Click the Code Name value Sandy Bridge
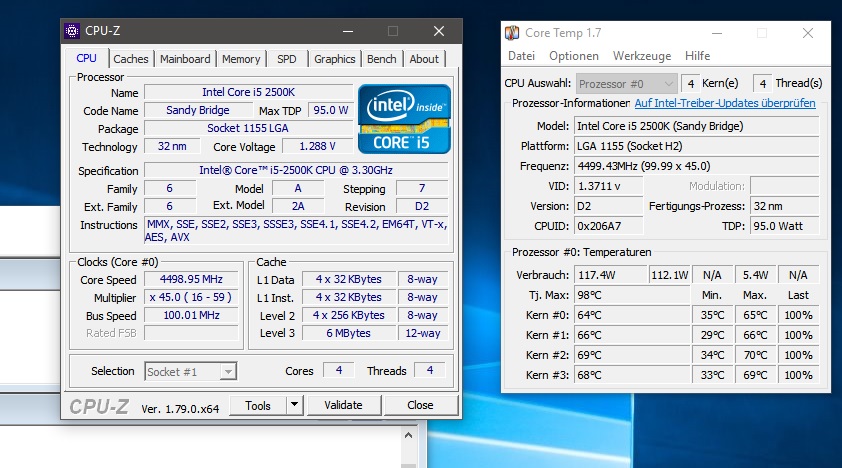Screen dimensions: 842x468 (198, 111)
